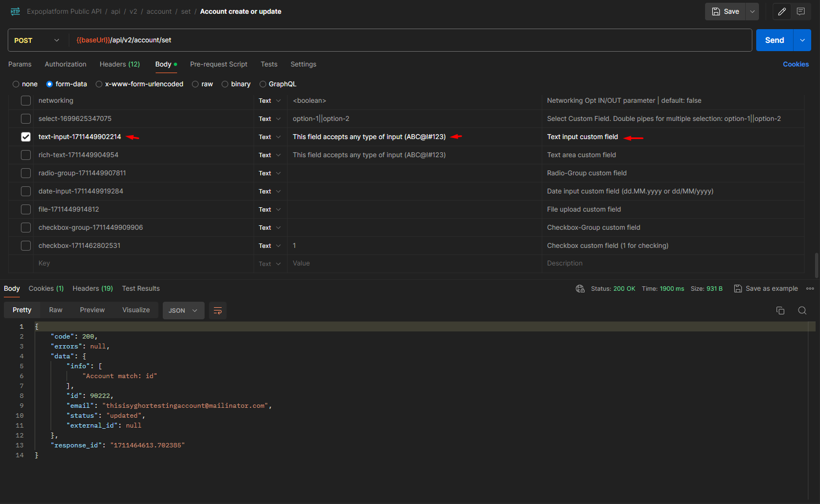This screenshot has width=820, height=504.
Task: Open the comments icon beside the pencil
Action: click(x=801, y=12)
